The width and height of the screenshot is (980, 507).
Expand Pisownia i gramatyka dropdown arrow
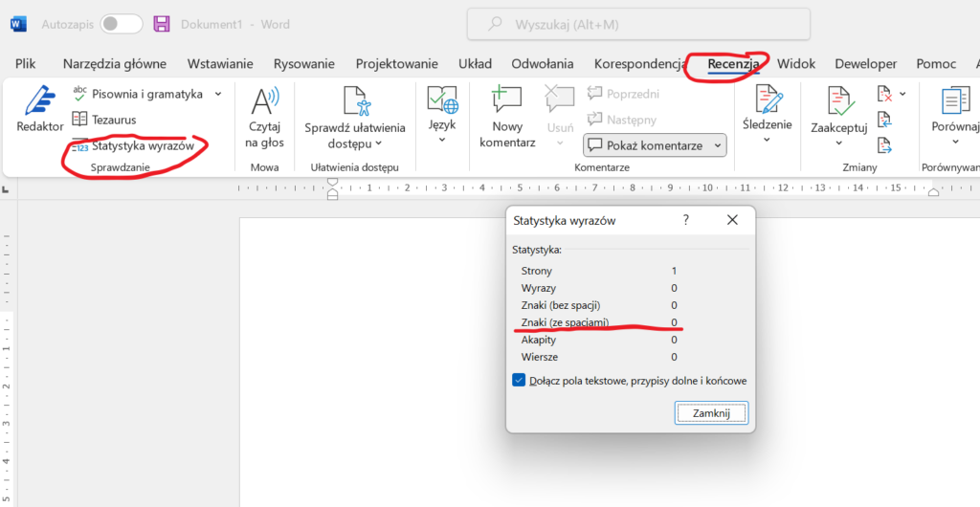click(218, 94)
